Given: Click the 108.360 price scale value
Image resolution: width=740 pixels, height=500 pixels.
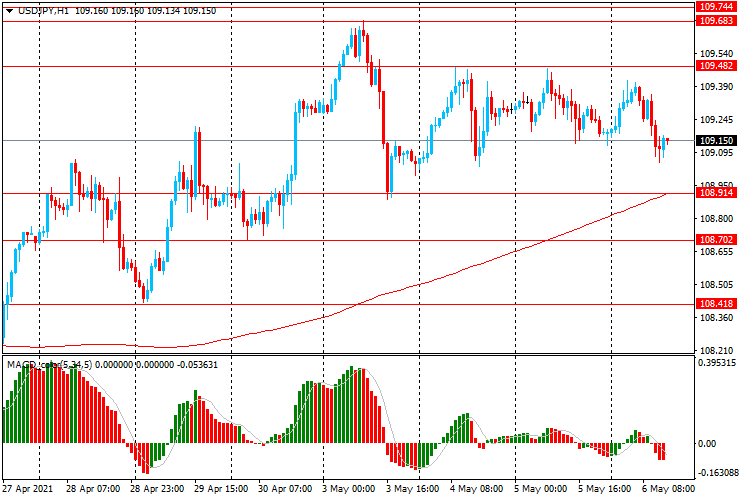Looking at the screenshot, I should pos(716,318).
